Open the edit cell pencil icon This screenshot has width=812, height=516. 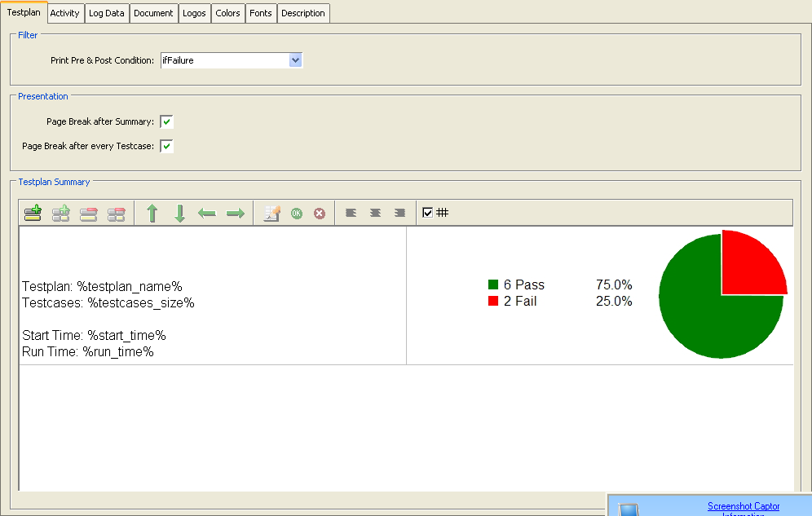(272, 214)
